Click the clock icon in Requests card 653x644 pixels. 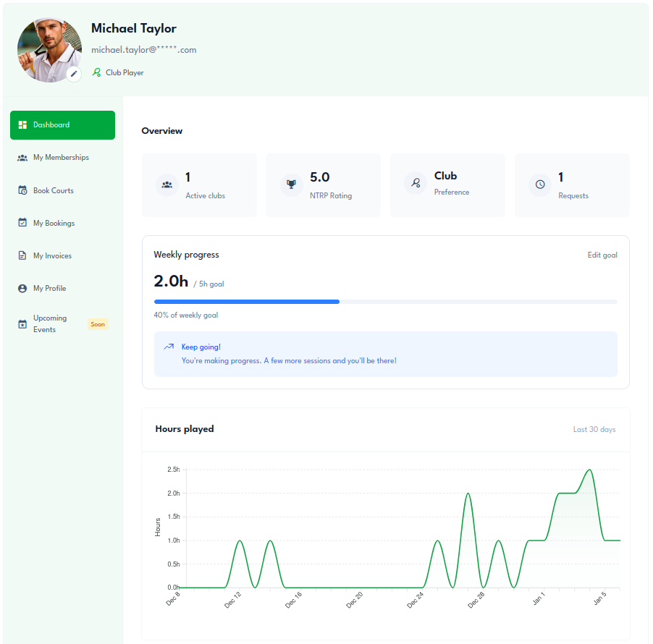point(540,185)
